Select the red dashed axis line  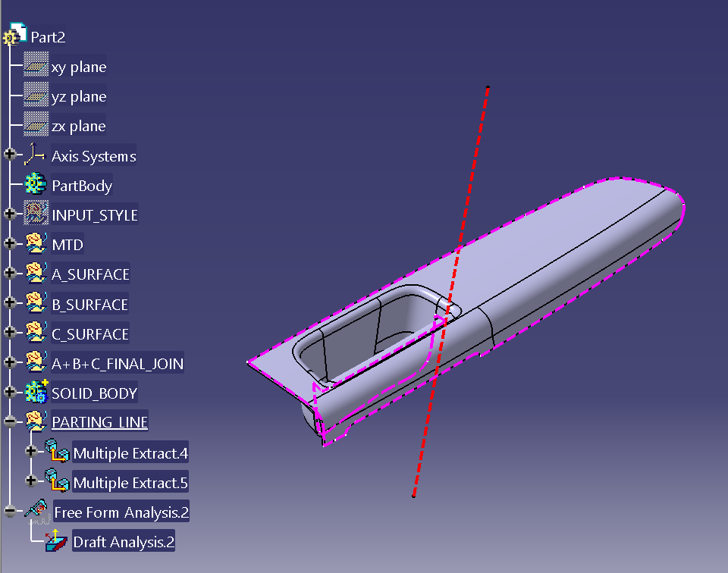(x=473, y=171)
